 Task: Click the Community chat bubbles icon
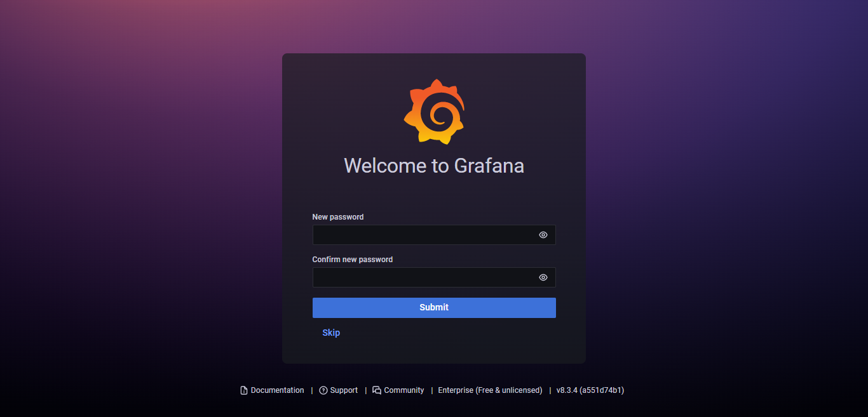[x=377, y=390]
